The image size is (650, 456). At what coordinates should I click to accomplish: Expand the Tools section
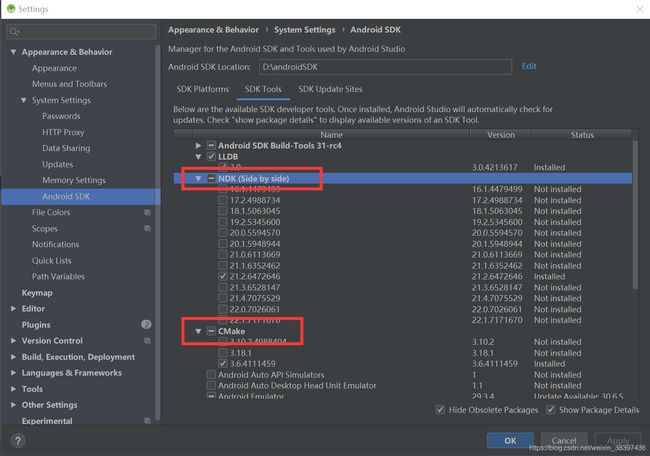coord(13,389)
